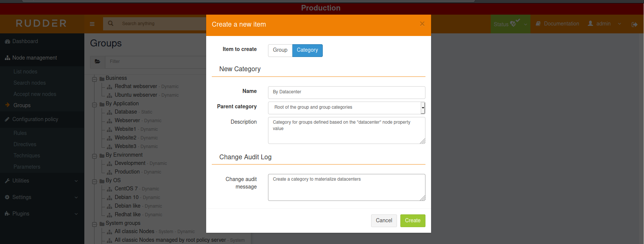Click the Documentation book icon
Viewport: 644px width, 244px height.
538,24
